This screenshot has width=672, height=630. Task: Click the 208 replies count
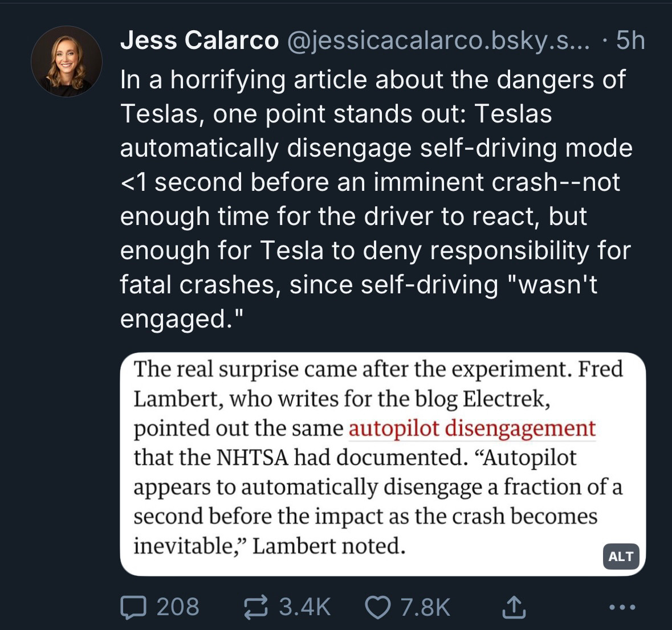tap(177, 607)
